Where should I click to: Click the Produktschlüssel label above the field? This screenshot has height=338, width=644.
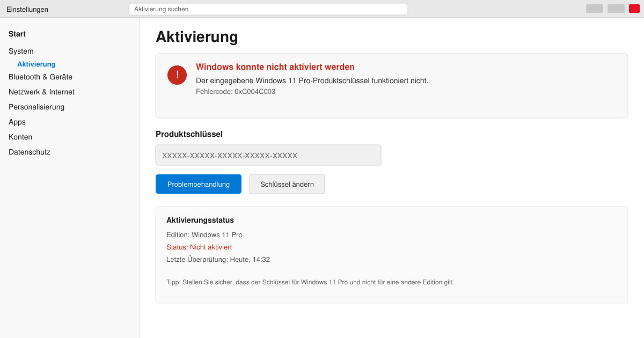click(x=189, y=134)
